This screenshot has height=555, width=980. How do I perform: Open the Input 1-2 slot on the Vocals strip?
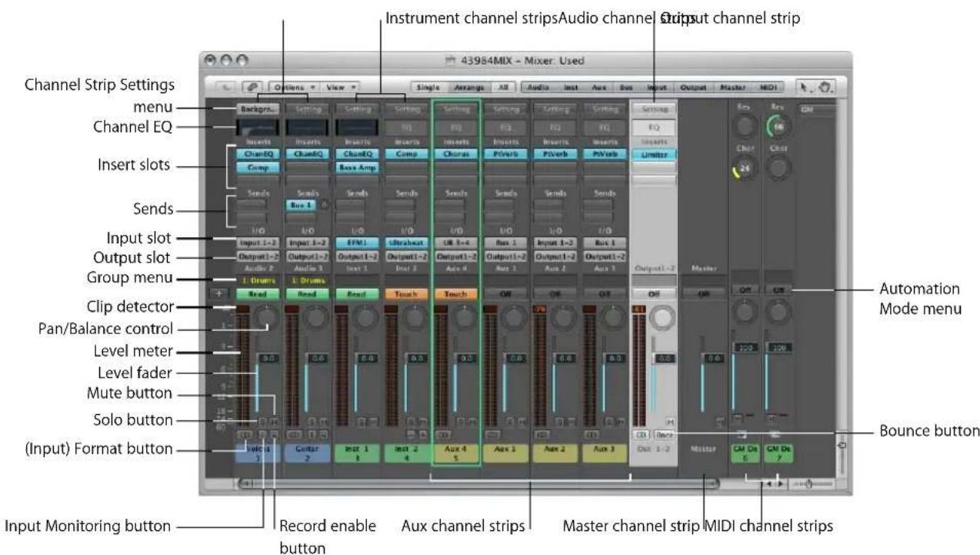258,242
